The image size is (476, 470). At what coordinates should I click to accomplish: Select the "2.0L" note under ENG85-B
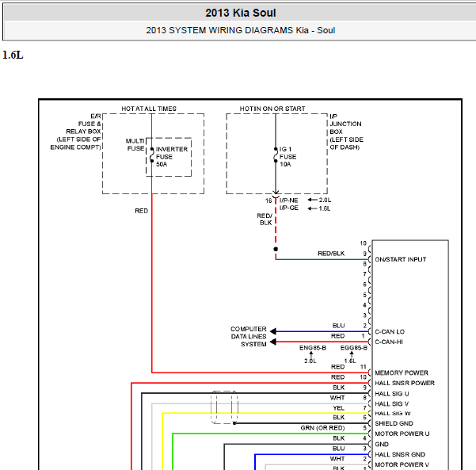point(310,361)
